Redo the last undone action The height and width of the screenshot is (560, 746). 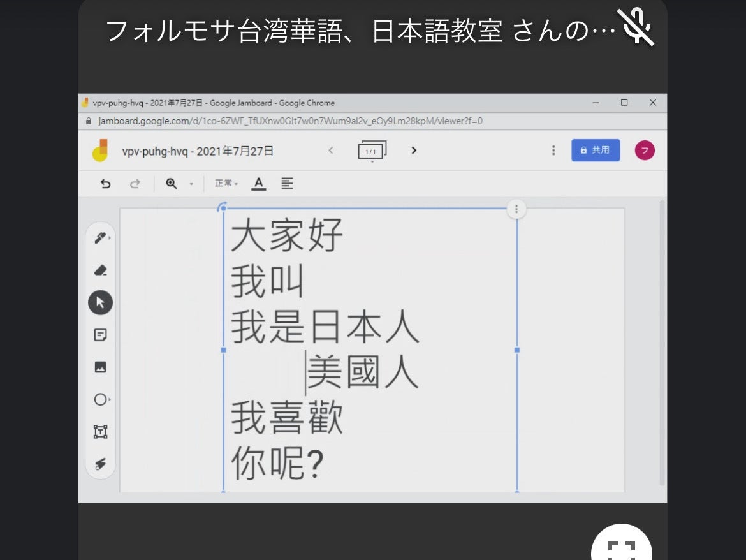coord(135,184)
